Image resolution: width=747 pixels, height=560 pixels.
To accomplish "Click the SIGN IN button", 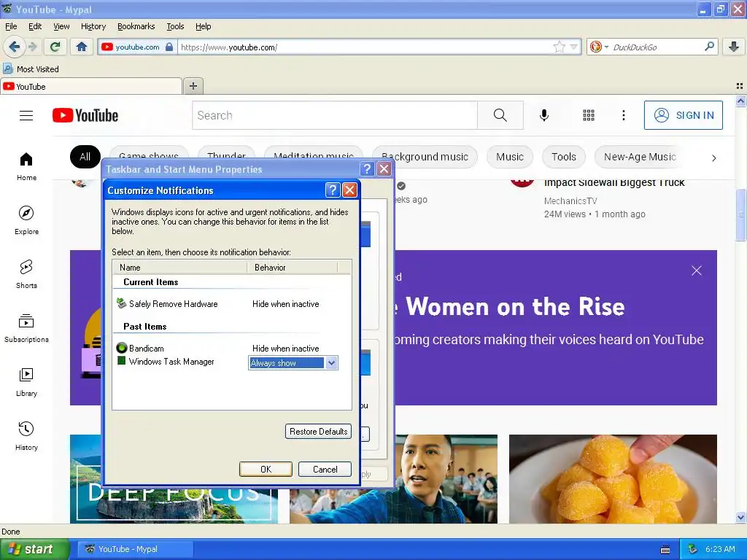I will [x=683, y=115].
